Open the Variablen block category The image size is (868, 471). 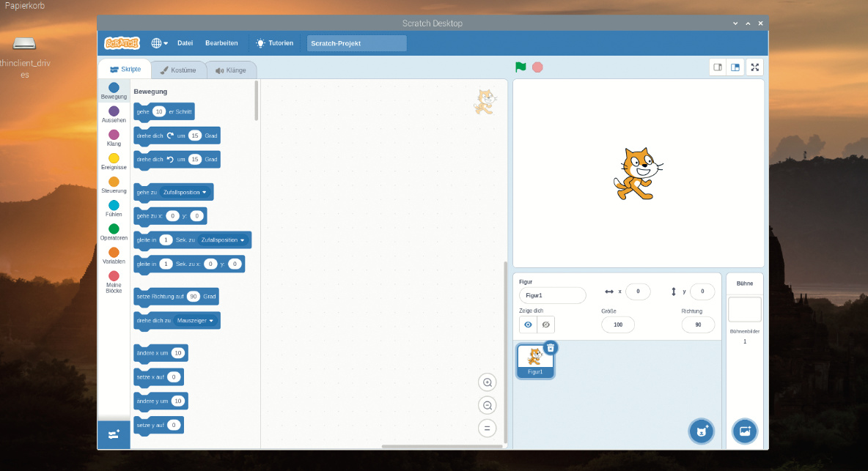114,256
